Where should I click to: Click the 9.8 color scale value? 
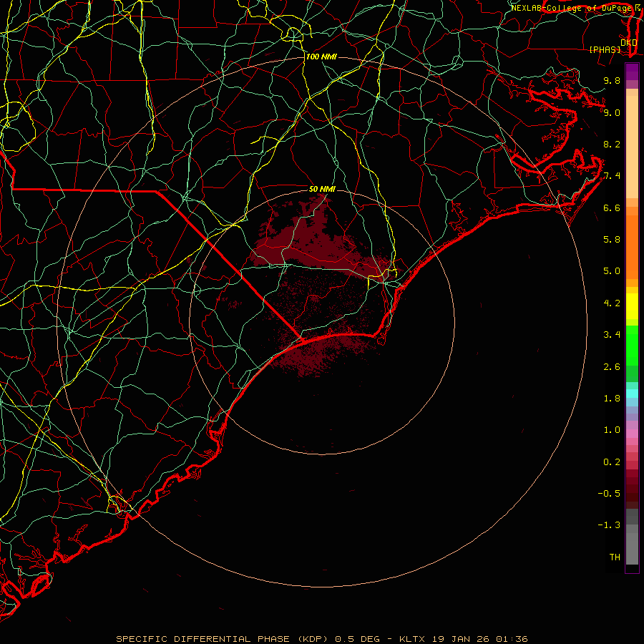[x=612, y=80]
